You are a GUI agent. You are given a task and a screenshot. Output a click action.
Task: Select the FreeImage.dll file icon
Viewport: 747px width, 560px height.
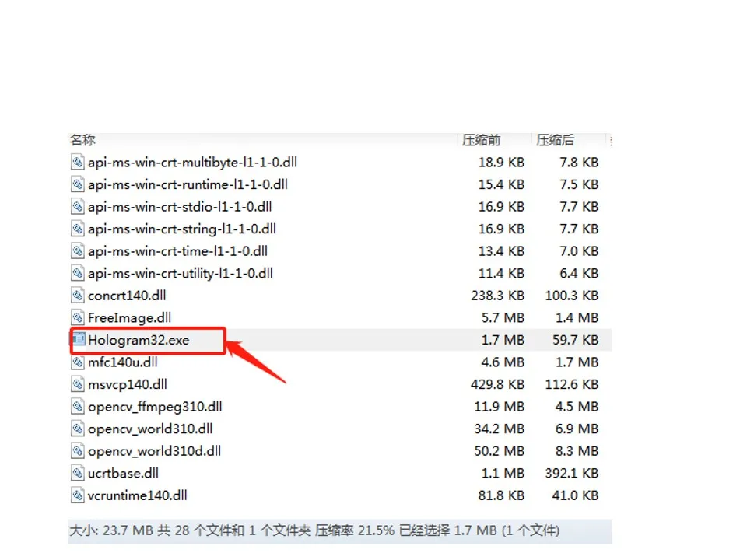pyautogui.click(x=78, y=317)
